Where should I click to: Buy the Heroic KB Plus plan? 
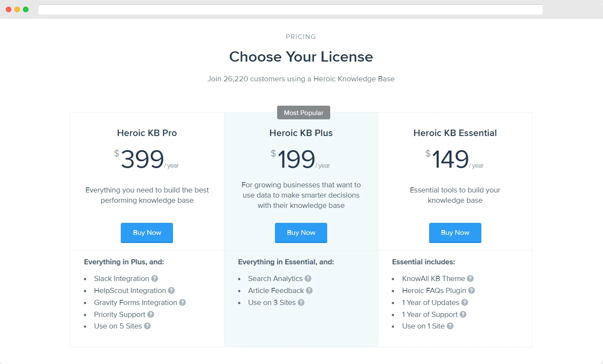[301, 233]
